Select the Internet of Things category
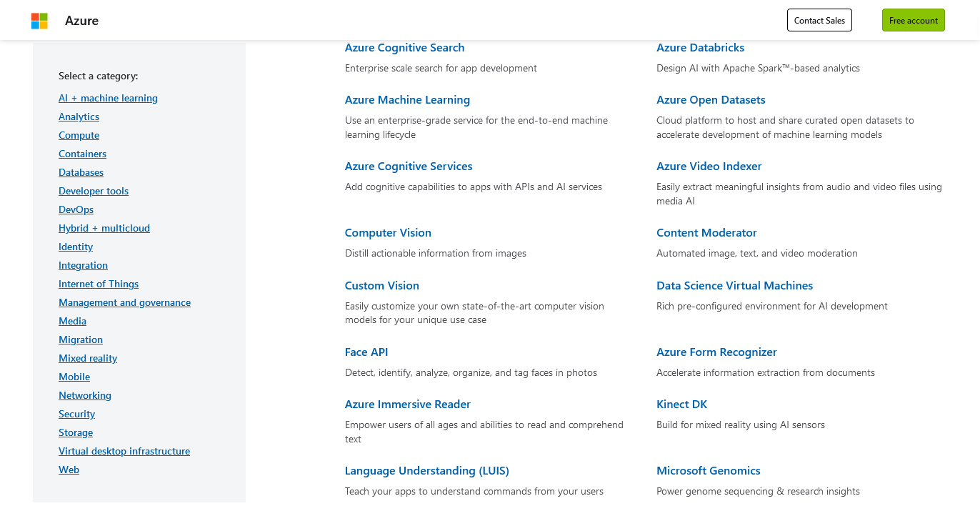 99,284
